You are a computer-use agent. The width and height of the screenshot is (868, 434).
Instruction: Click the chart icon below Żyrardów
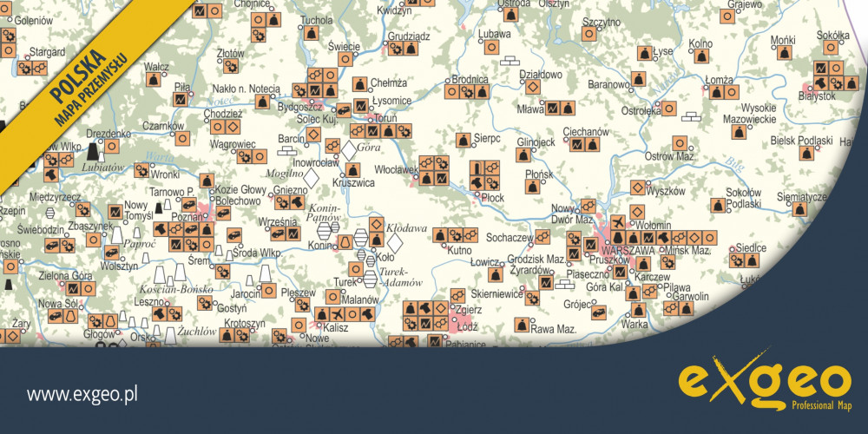coord(546,282)
